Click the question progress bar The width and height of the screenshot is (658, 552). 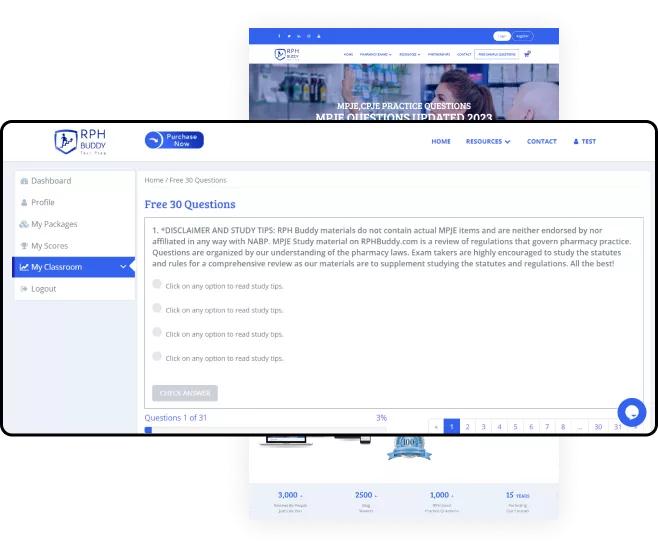tap(265, 430)
